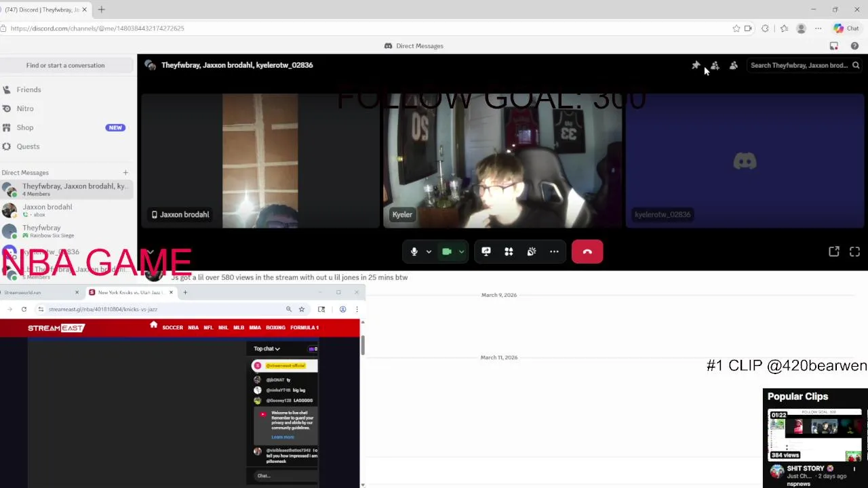This screenshot has width=868, height=488.
Task: Open Theyfwbray direct message
Action: 65,231
